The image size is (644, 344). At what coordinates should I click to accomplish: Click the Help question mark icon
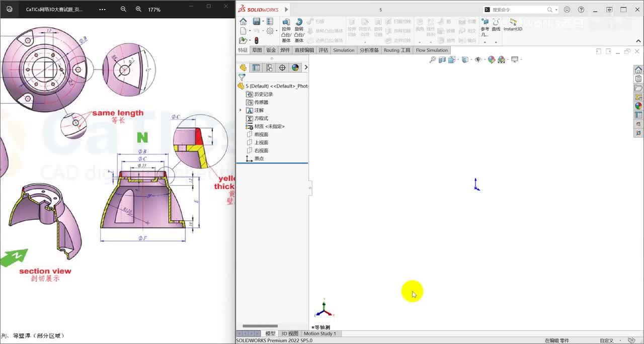click(581, 10)
